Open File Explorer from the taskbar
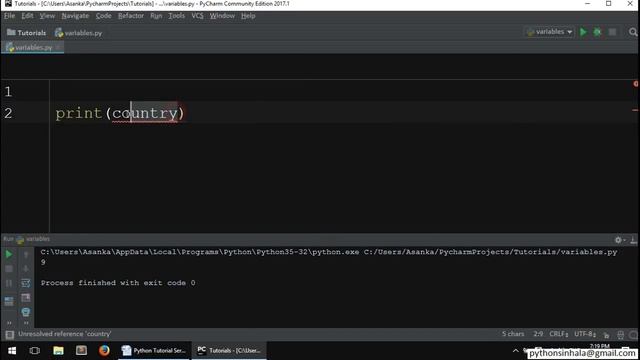This screenshot has height=360, width=640. tap(58, 351)
